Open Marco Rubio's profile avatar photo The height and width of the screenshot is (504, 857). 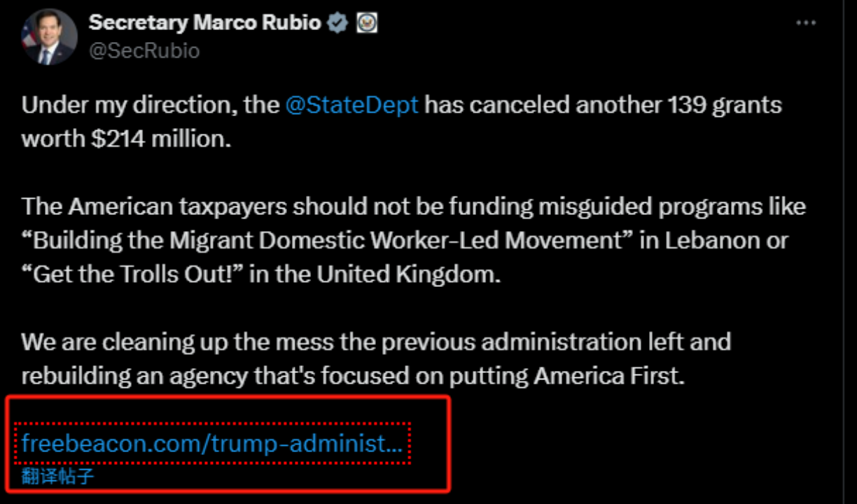[48, 37]
